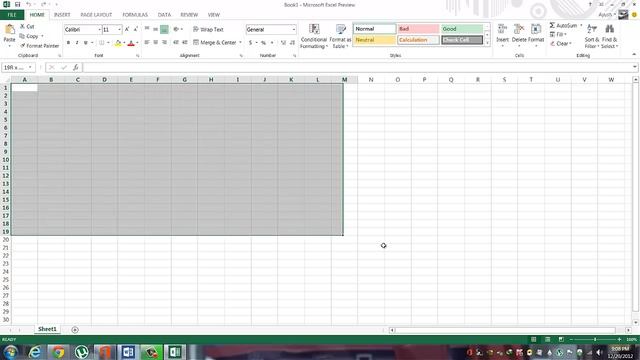Open the font color dropdown arrow
Screen dimensions: 640x360
[x=137, y=43]
